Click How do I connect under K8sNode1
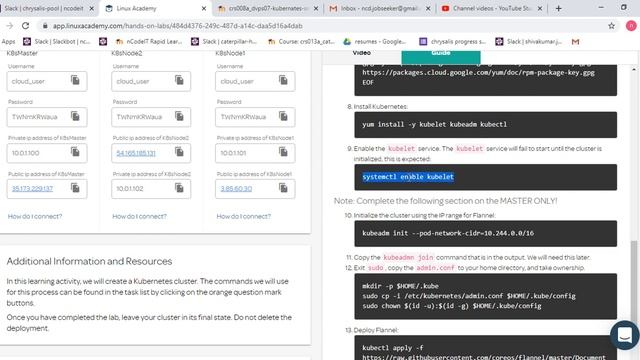The image size is (640, 360). [243, 216]
